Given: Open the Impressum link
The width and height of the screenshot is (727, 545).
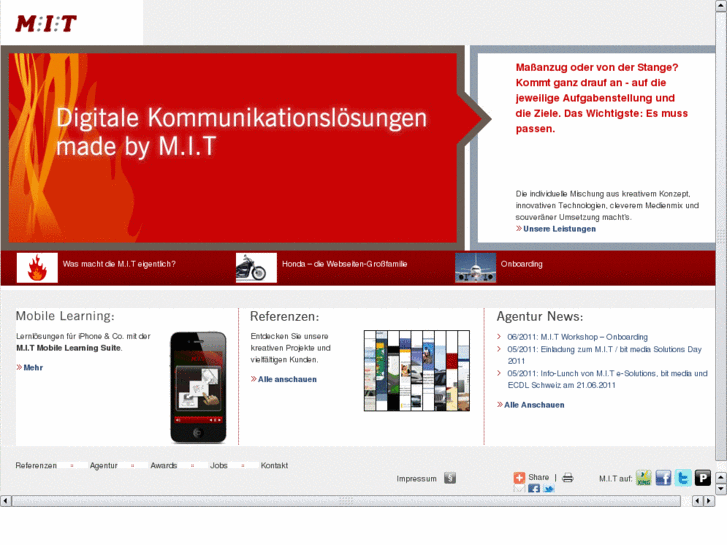Looking at the screenshot, I should (416, 479).
